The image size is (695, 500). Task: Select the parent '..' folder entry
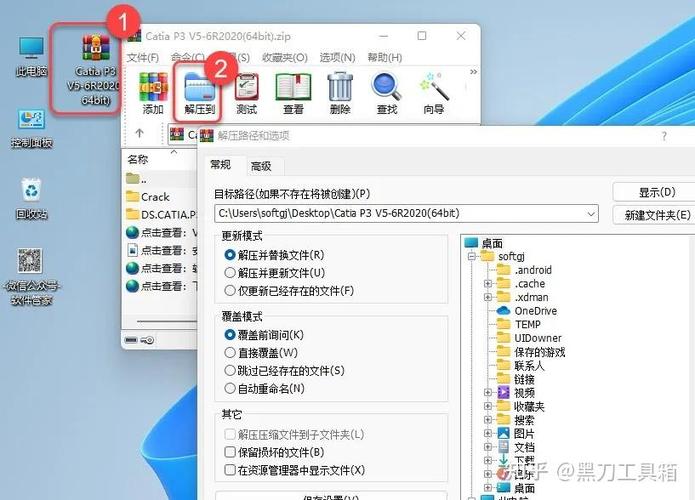[137, 179]
